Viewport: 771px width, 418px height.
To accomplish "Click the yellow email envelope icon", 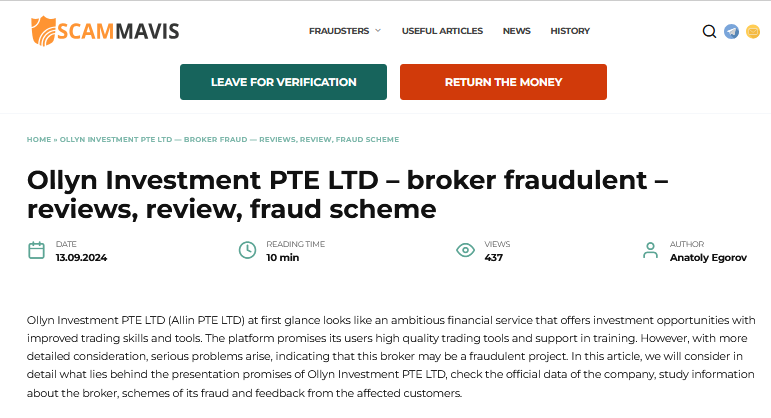I will coord(752,31).
